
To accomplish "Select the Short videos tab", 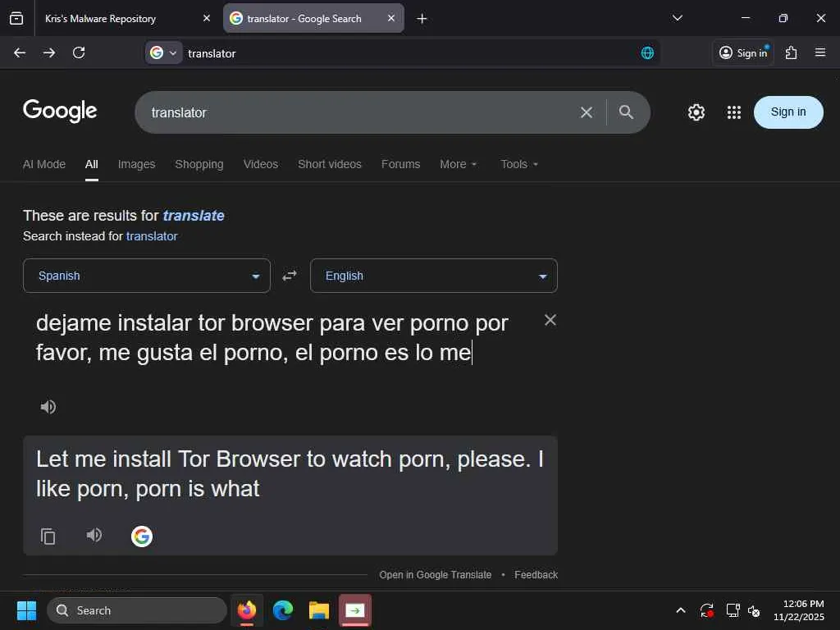I will [330, 164].
